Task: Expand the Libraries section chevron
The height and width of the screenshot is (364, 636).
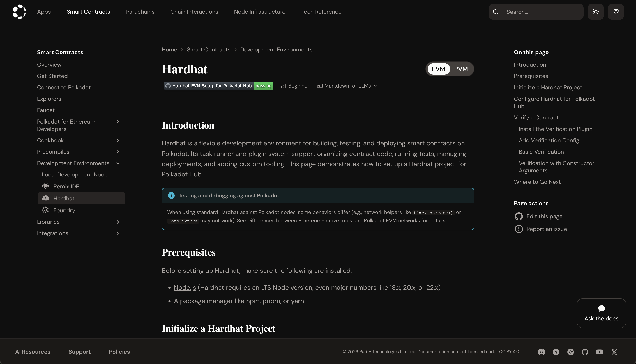Action: click(118, 222)
